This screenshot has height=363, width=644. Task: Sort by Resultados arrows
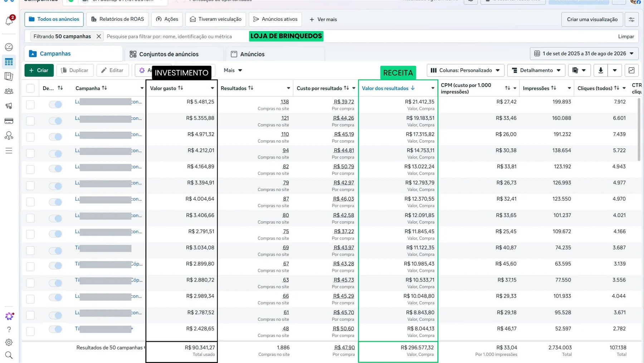[251, 88]
